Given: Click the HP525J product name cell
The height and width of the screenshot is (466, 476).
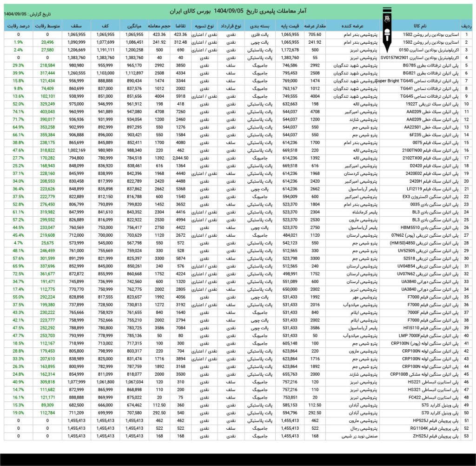Looking at the screenshot, I should coord(420,421).
